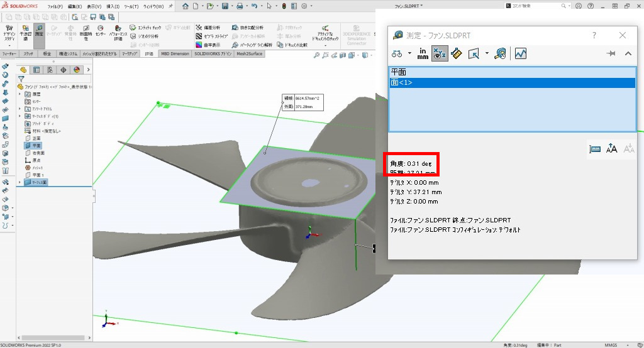The width and height of the screenshot is (644, 348).
Task: Collapse the Measure dialog with the chevron
Action: [628, 53]
